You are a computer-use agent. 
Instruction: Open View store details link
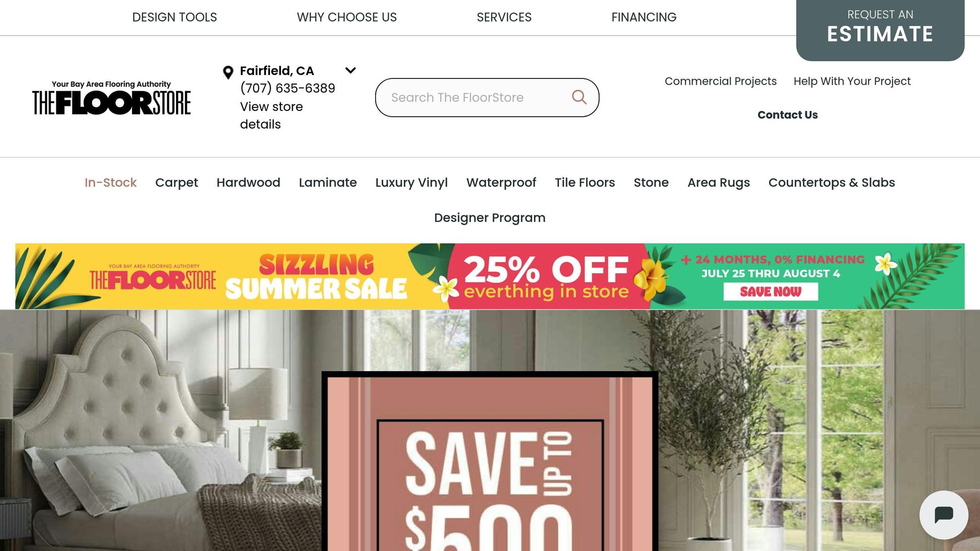271,115
